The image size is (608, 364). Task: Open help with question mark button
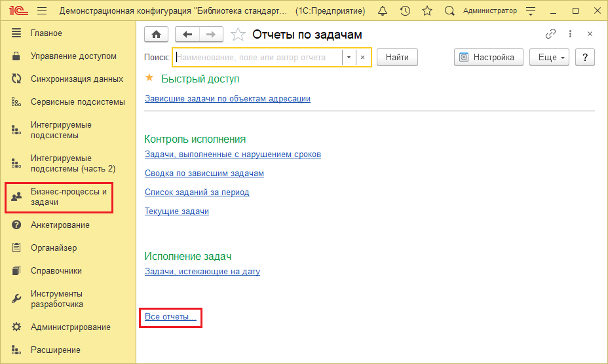pos(584,58)
